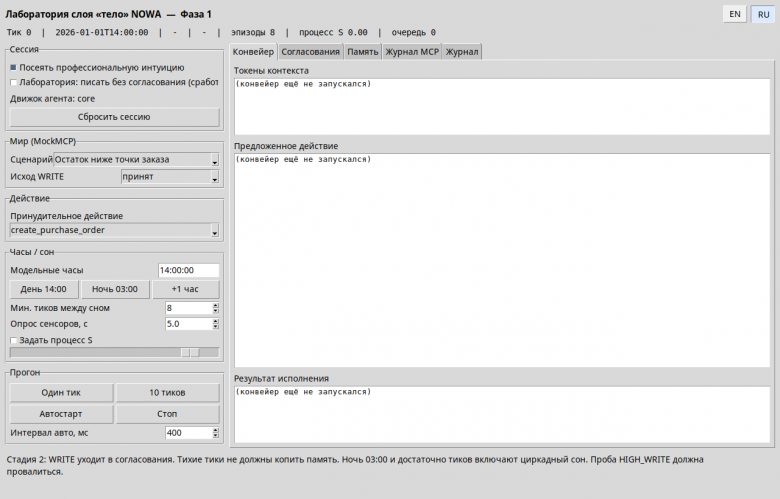Screen dimensions: 780x499
Task: Start auto-run with Автостарт
Action: pos(61,414)
